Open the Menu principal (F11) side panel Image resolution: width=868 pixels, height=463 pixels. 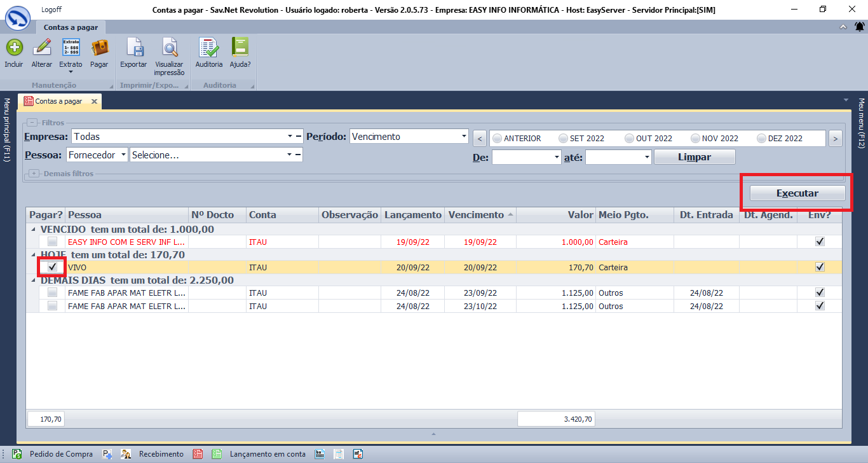point(7,130)
